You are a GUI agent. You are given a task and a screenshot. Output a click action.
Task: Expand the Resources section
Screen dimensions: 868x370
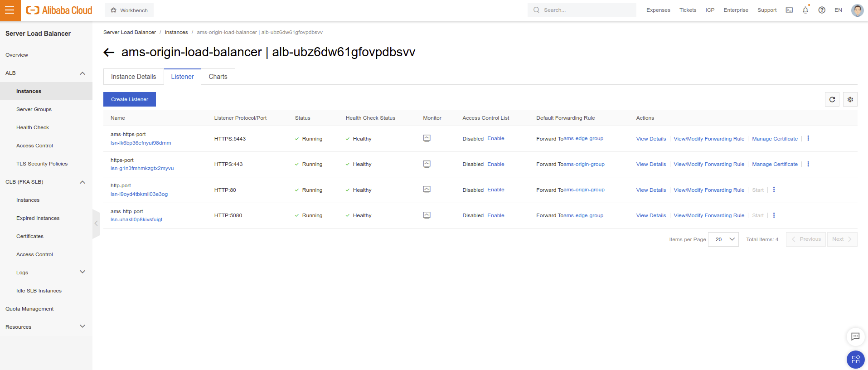coord(82,326)
